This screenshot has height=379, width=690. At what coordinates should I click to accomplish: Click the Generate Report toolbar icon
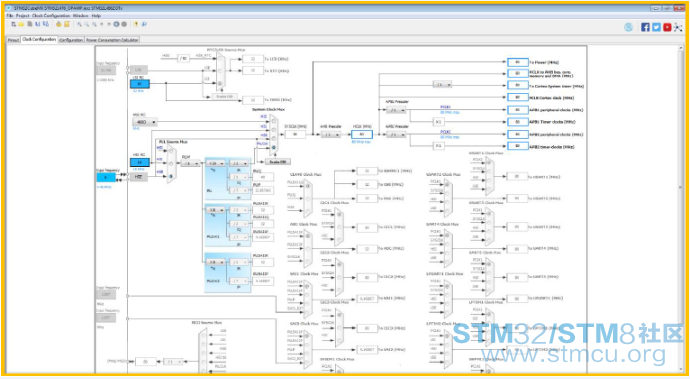tap(67, 25)
